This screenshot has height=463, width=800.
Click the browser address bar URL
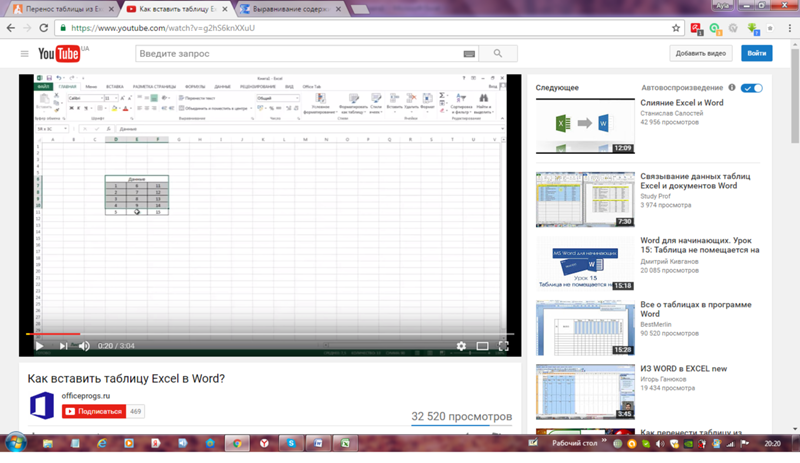pyautogui.click(x=163, y=28)
